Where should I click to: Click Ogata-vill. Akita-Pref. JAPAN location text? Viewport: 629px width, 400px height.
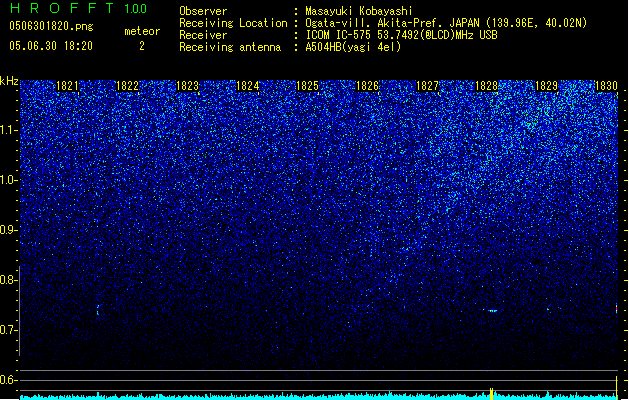446,23
